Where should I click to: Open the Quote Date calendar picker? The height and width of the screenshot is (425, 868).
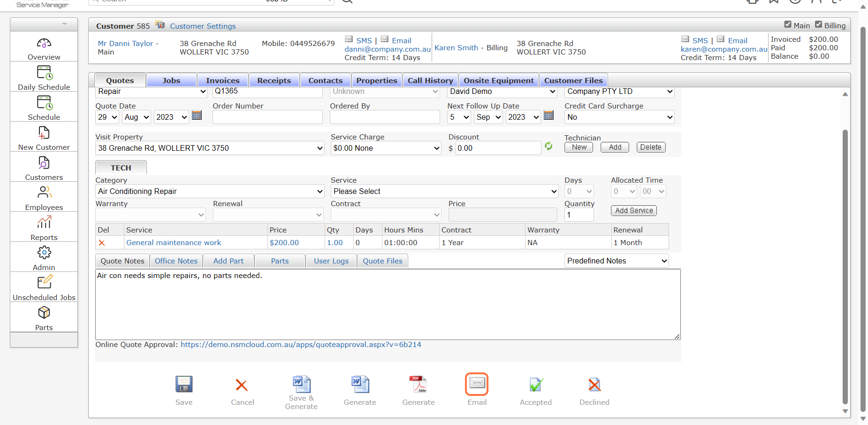[197, 115]
